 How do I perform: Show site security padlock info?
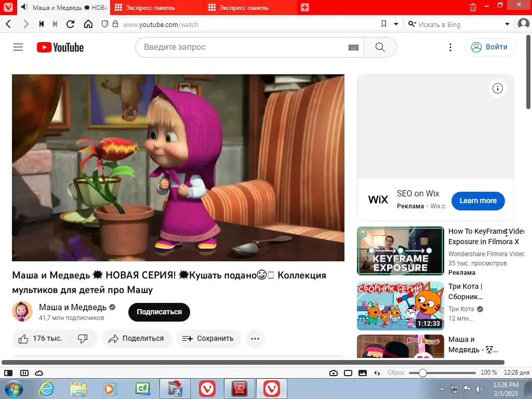pyautogui.click(x=115, y=24)
